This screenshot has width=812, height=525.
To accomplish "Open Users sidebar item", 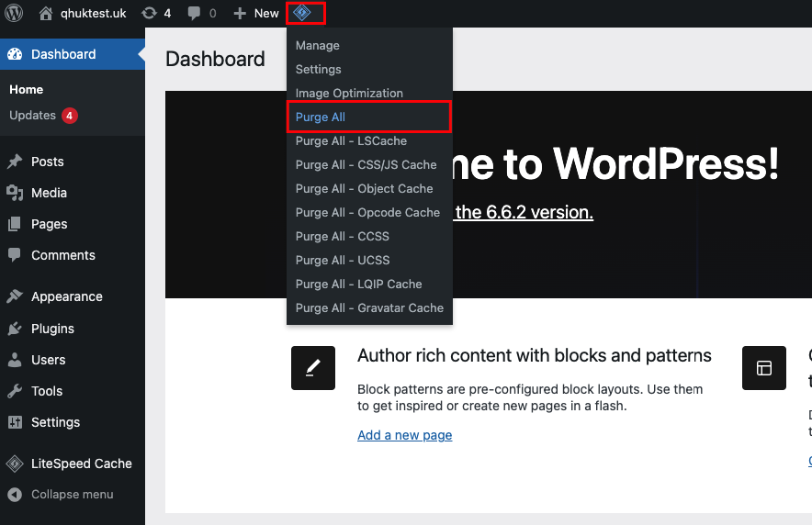I will point(48,360).
